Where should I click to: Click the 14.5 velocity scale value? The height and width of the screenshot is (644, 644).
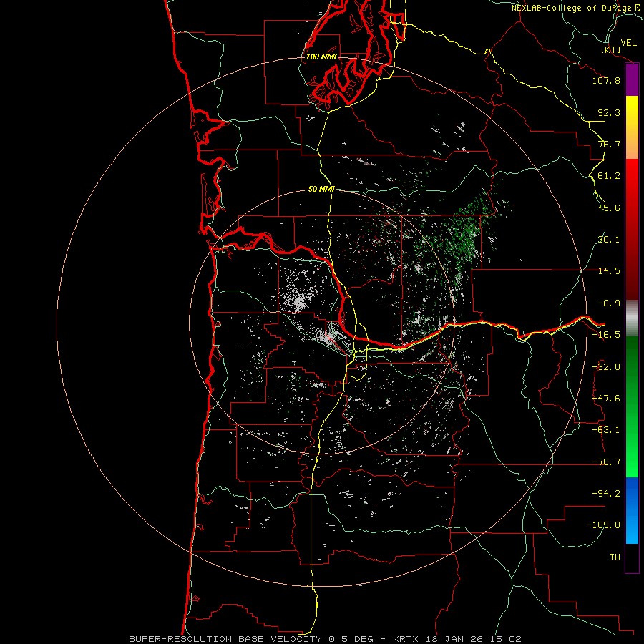(x=609, y=271)
